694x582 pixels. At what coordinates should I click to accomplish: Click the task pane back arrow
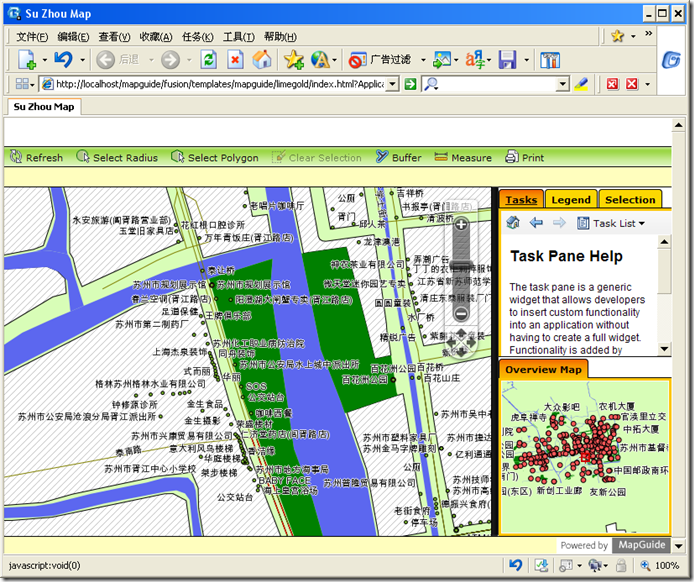pos(536,222)
